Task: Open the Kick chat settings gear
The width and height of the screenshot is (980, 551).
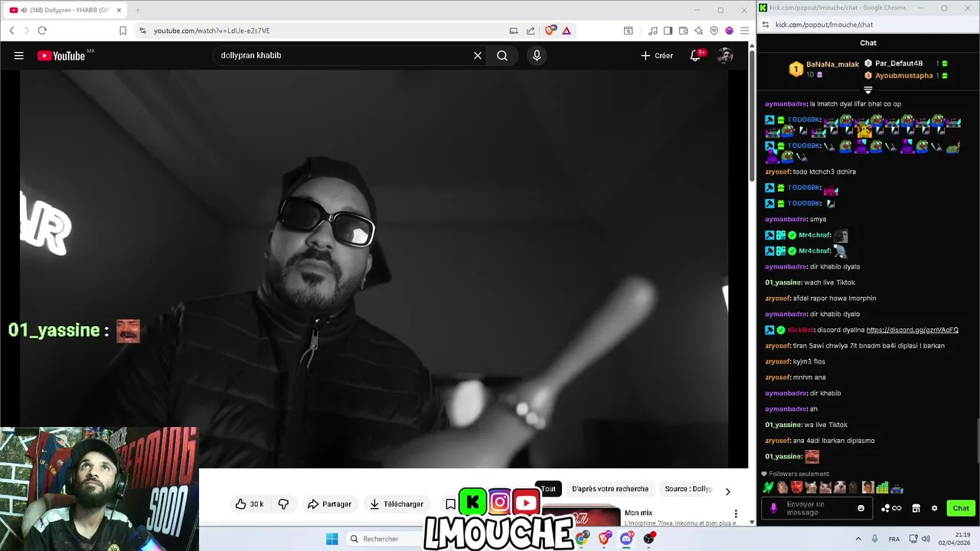Action: pos(934,508)
